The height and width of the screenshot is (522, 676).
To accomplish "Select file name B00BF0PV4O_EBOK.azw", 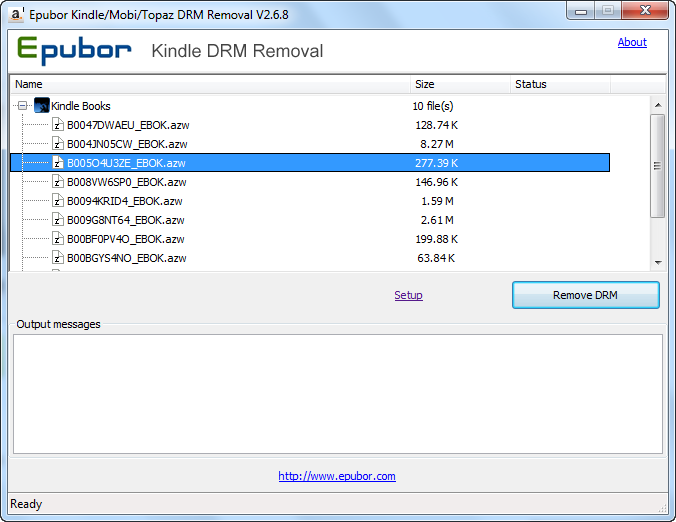I will 125,239.
